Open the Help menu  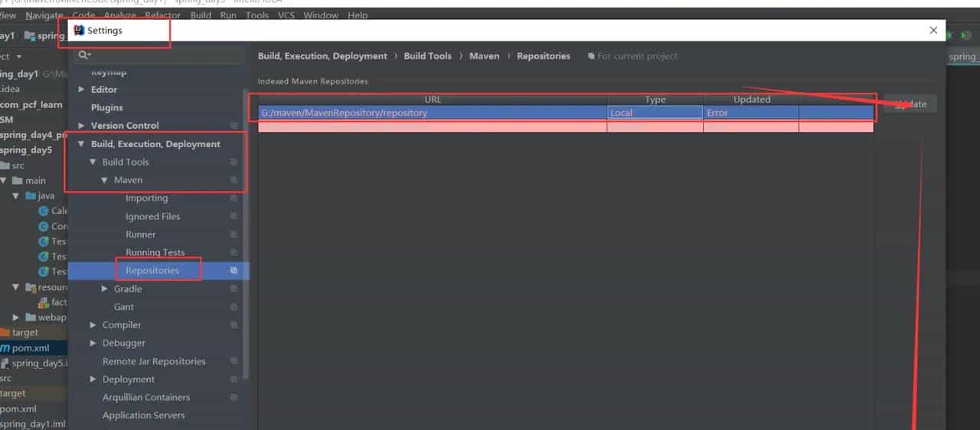point(358,15)
